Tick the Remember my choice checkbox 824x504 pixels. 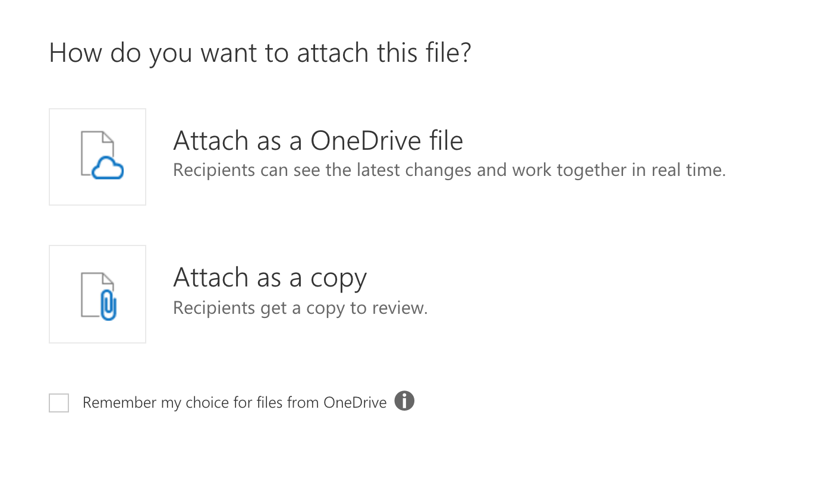(59, 403)
